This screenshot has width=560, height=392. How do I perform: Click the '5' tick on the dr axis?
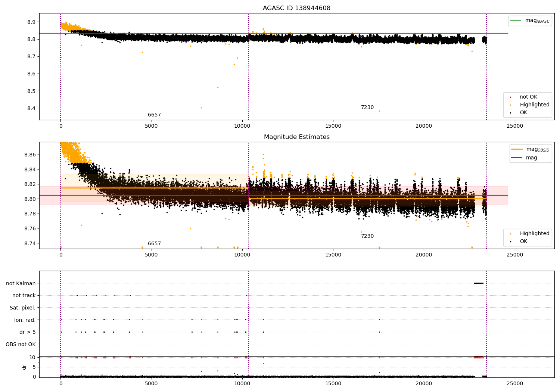coord(34,367)
